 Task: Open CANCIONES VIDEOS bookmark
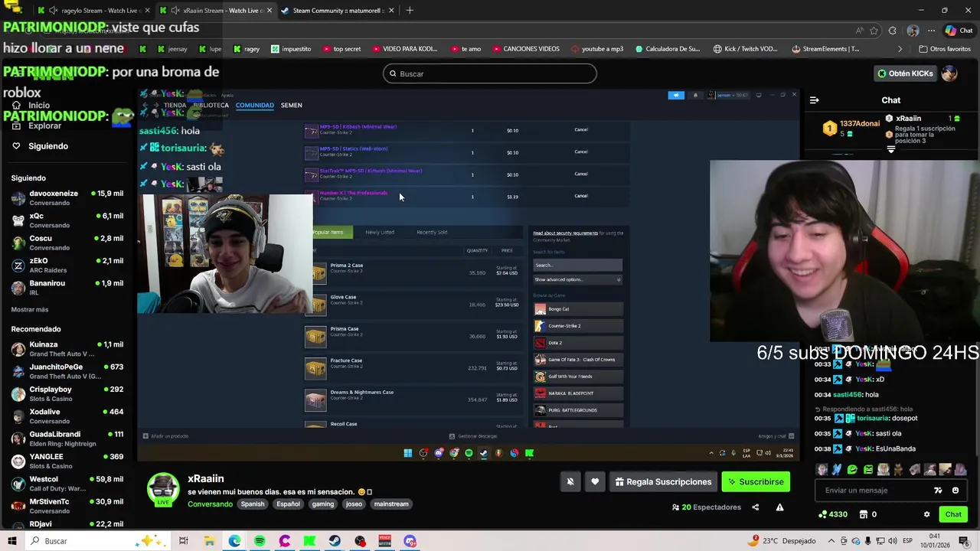click(525, 49)
